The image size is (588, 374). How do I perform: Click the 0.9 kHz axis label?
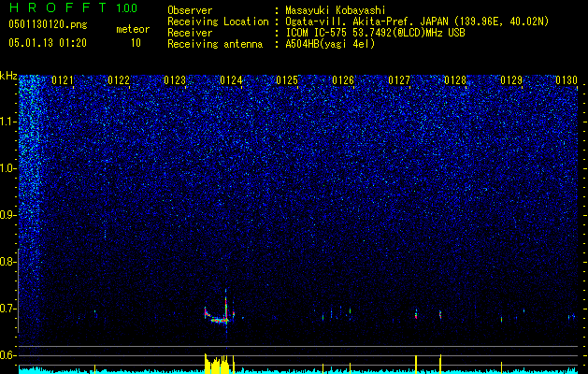pyautogui.click(x=7, y=215)
